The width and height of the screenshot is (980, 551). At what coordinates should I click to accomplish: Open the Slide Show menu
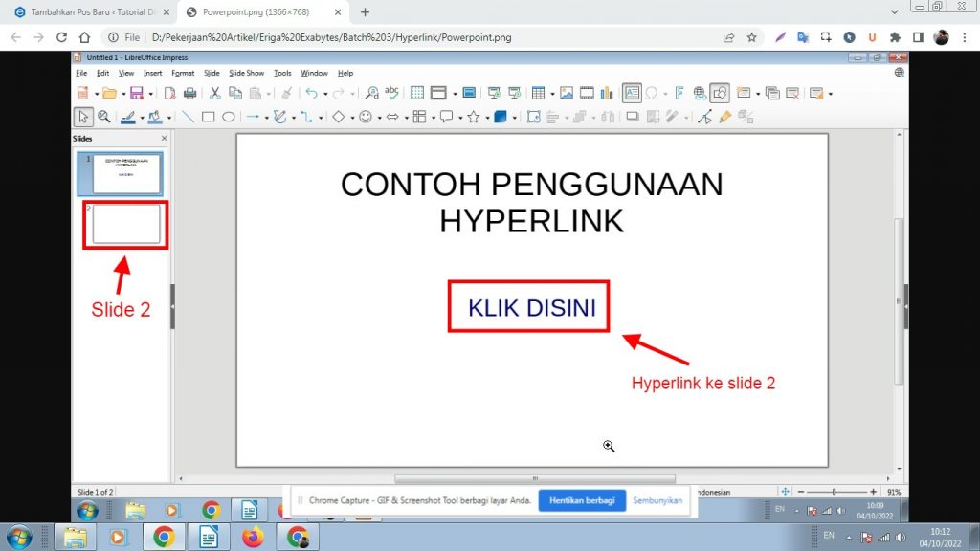[246, 73]
